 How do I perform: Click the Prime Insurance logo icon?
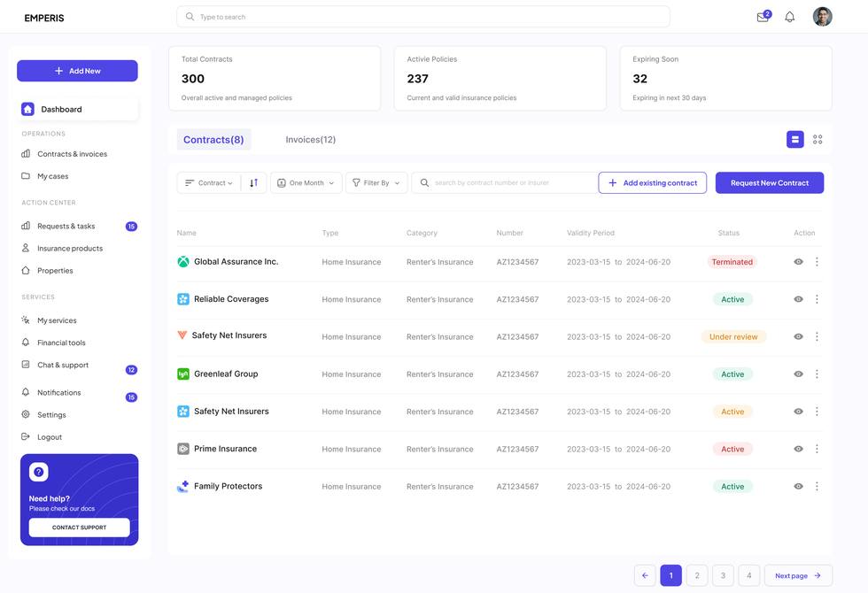click(x=182, y=449)
